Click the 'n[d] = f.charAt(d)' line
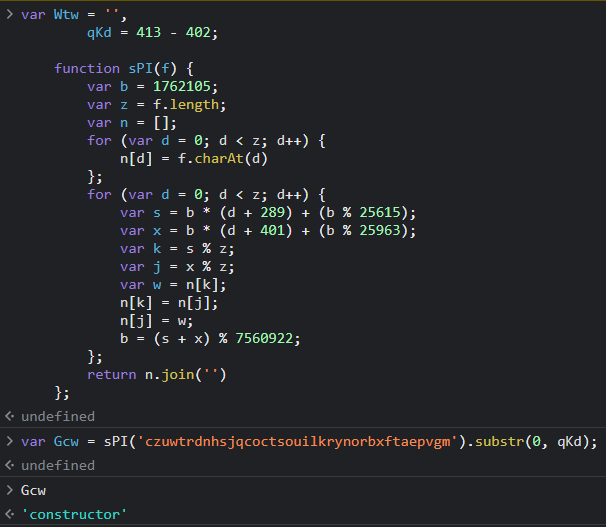The image size is (606, 527). pos(194,159)
